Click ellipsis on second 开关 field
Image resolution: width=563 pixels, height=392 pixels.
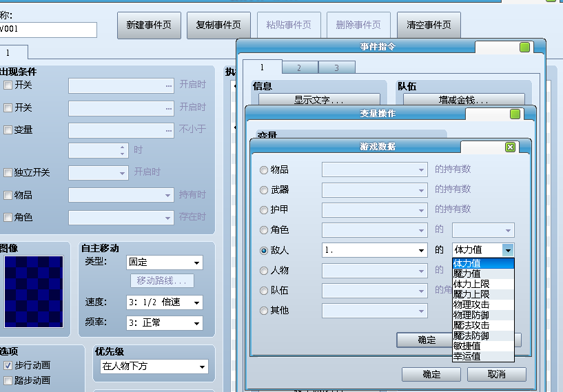click(x=169, y=108)
